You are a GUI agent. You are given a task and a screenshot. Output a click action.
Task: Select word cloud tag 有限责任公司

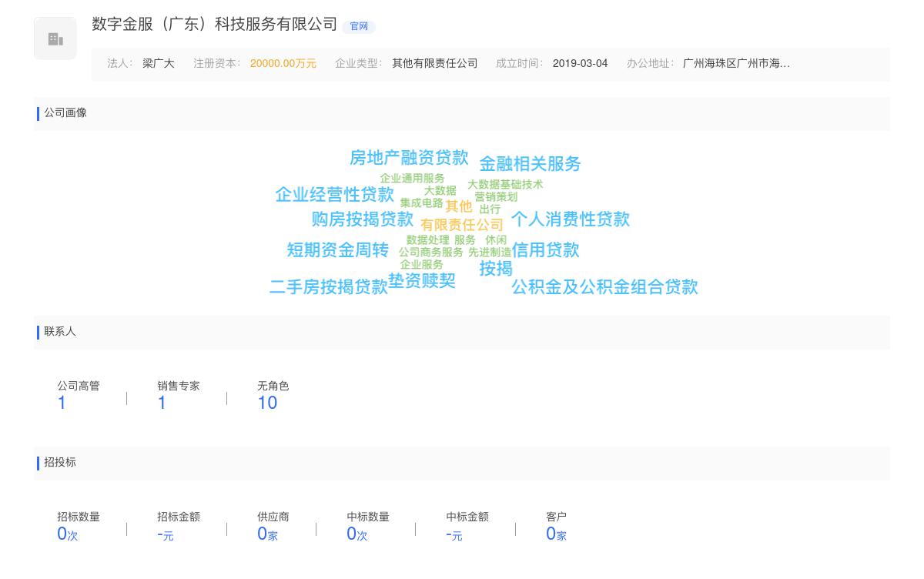tap(462, 225)
